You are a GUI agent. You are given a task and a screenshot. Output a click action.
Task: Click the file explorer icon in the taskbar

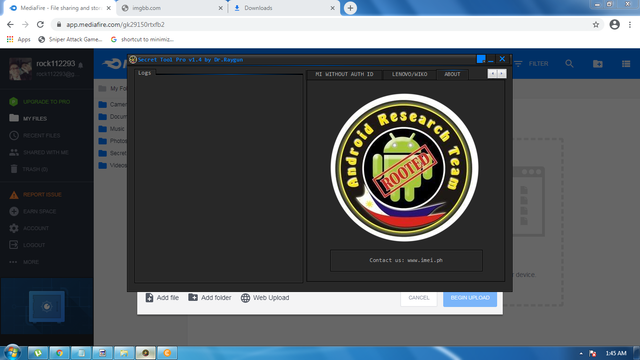click(124, 353)
